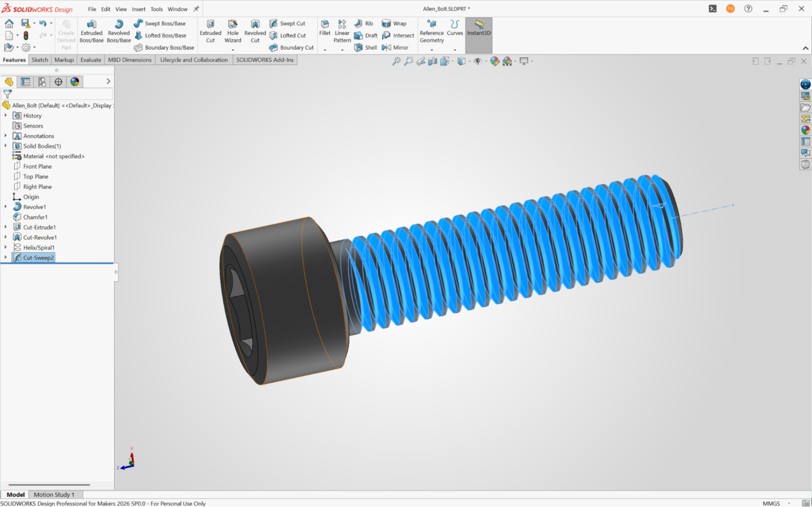Select the Revolved Boss/Base tool
This screenshot has width=812, height=507.
(x=119, y=32)
